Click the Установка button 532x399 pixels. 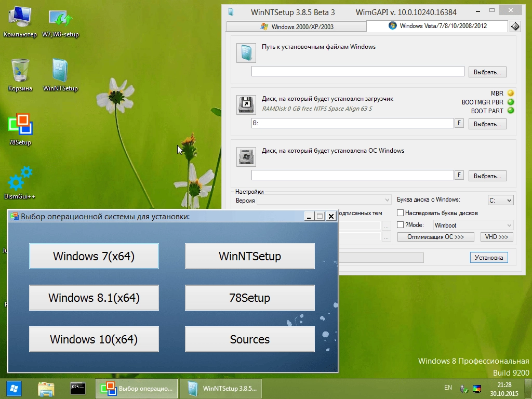tap(489, 258)
